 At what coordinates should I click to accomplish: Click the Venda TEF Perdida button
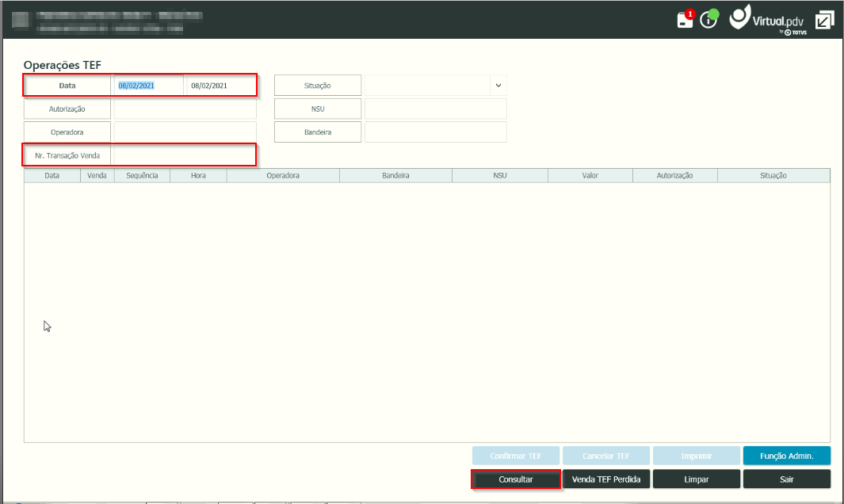click(x=606, y=479)
